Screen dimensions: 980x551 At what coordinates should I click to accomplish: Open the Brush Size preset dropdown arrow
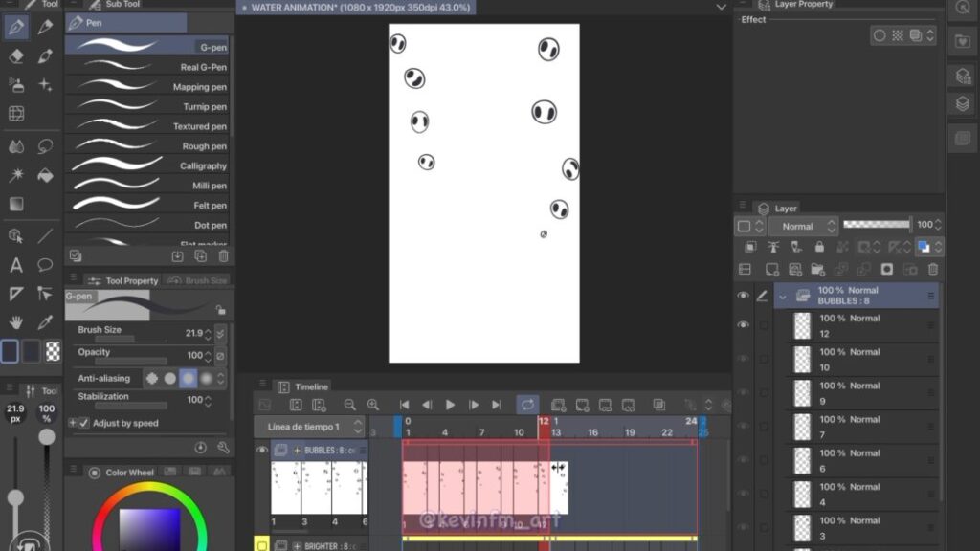coord(221,334)
